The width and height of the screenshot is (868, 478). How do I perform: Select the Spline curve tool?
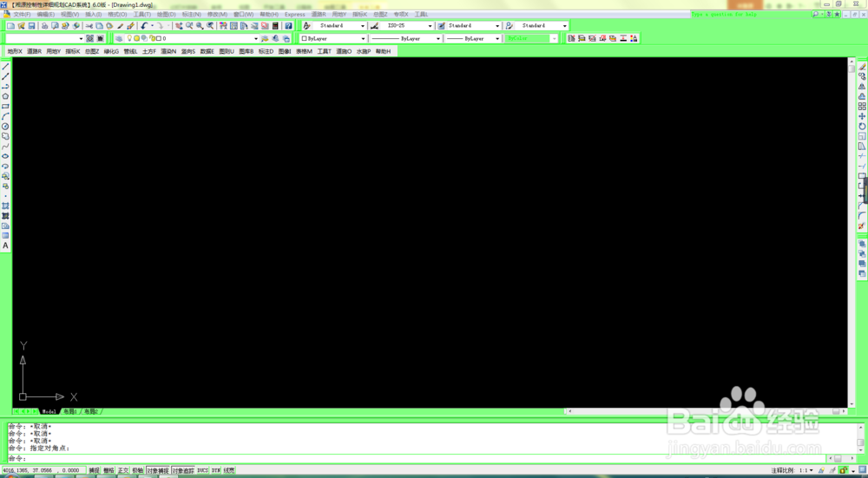[5, 146]
